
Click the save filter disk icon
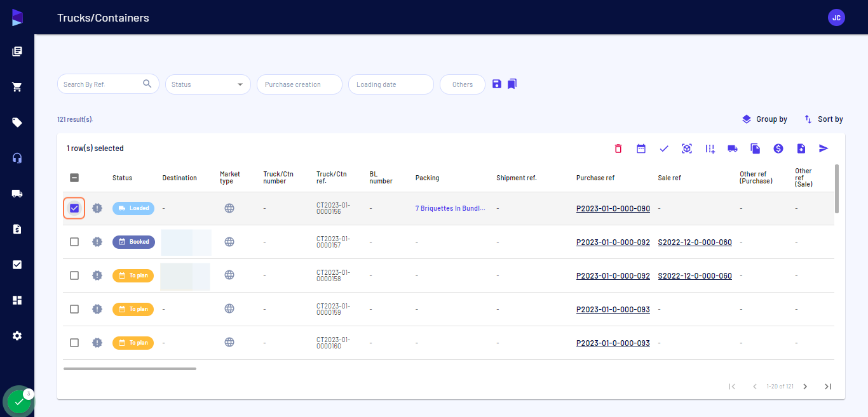(497, 84)
